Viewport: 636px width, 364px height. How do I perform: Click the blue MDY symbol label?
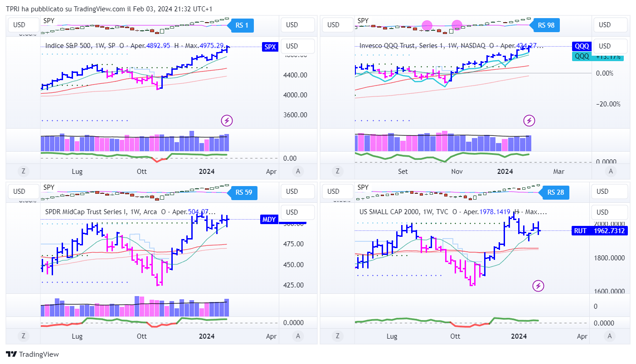pyautogui.click(x=269, y=220)
